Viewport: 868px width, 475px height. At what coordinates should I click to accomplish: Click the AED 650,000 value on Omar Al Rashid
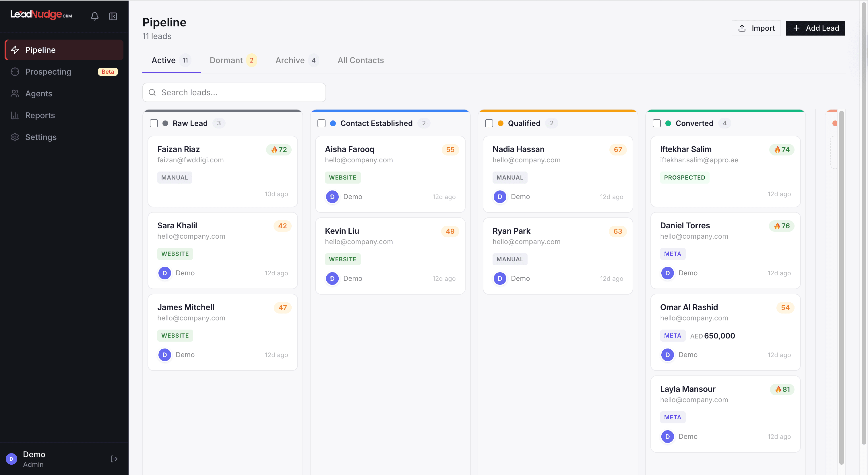click(x=712, y=336)
